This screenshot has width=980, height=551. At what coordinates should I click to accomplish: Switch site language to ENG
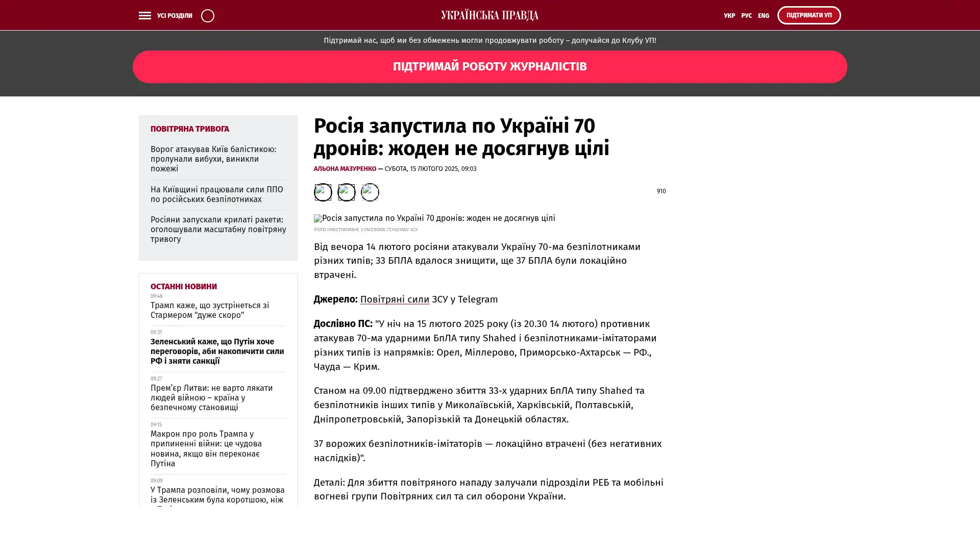(763, 15)
